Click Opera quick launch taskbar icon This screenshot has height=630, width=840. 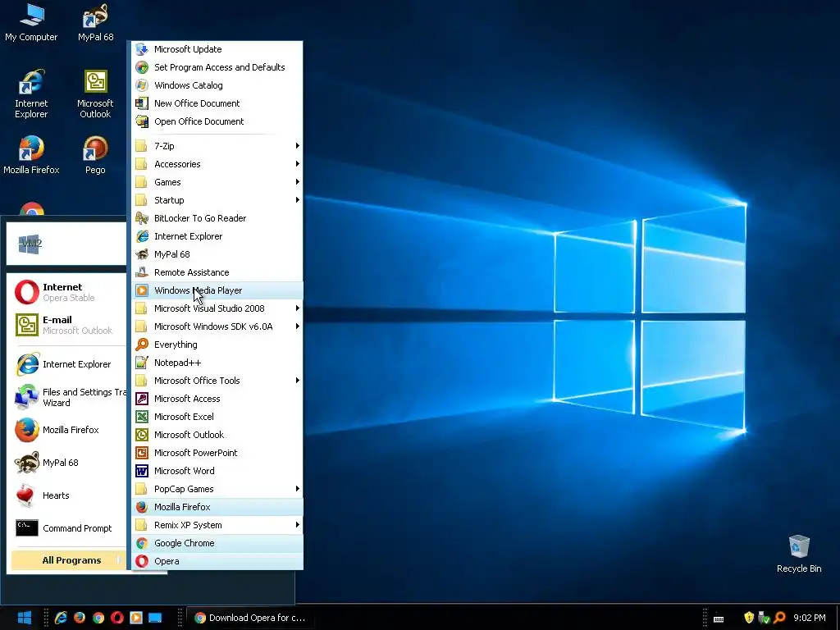pos(116,618)
